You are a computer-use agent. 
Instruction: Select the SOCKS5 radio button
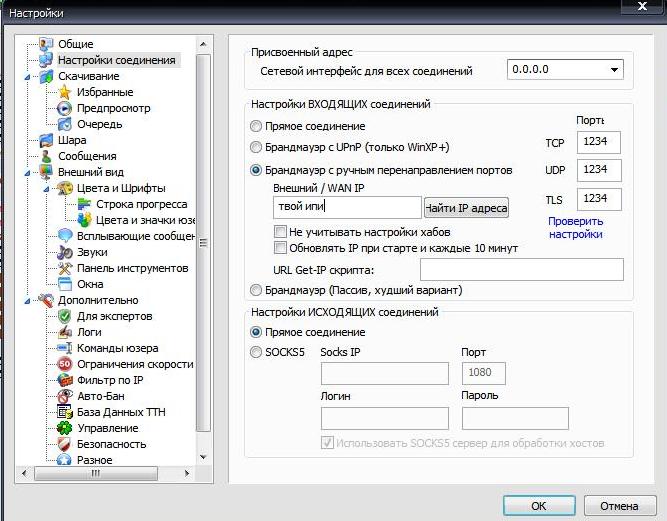tap(256, 352)
